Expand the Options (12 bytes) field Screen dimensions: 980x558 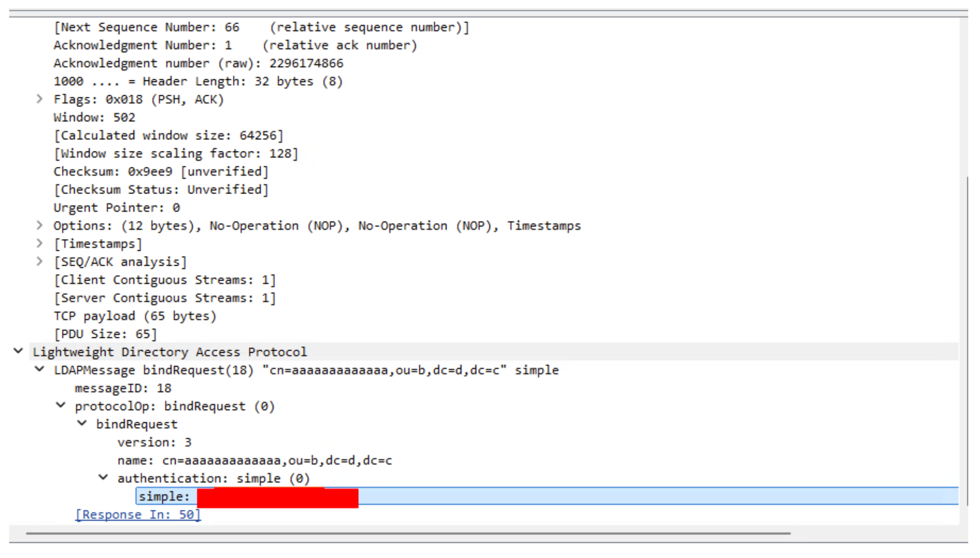pos(40,225)
